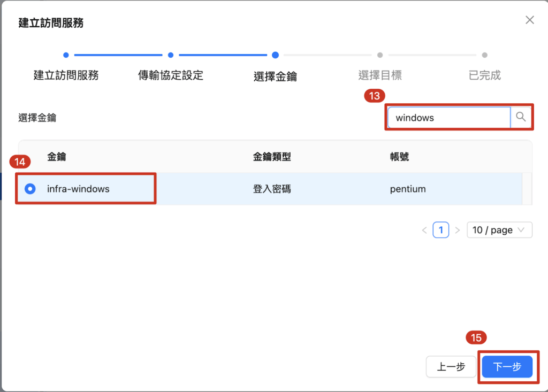Click the pentium account cell
The image size is (548, 392).
(x=408, y=189)
